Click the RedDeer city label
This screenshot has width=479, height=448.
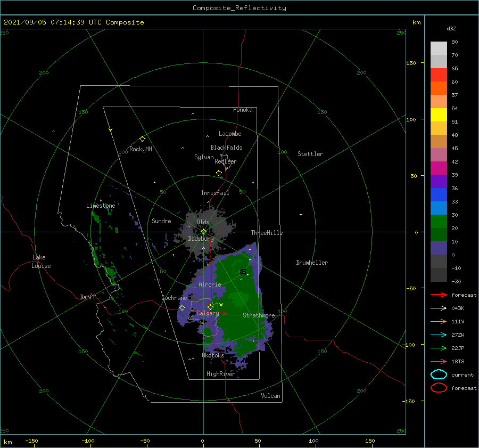tap(226, 161)
